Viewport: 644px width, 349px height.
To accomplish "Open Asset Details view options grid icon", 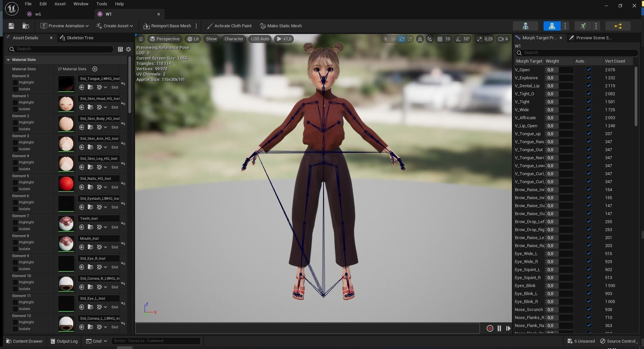I will (x=120, y=49).
